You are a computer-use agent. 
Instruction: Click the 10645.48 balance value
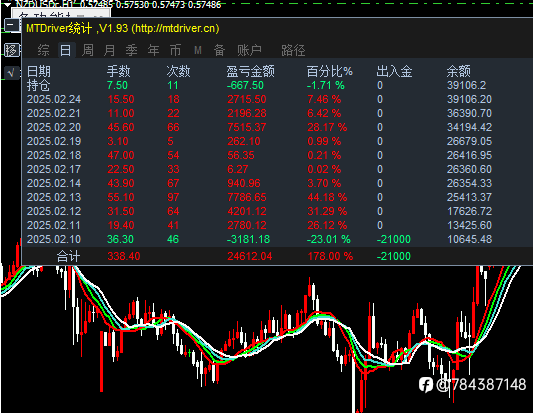click(x=469, y=239)
